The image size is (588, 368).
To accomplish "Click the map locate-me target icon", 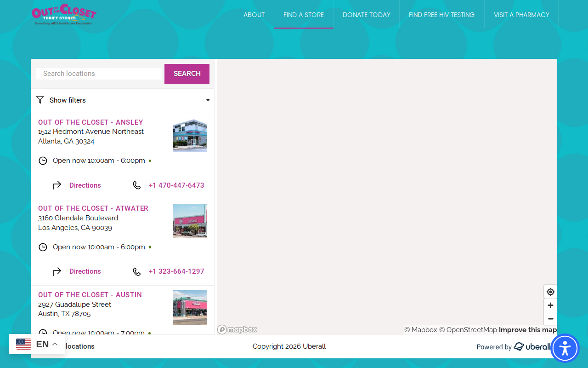I will pyautogui.click(x=550, y=292).
